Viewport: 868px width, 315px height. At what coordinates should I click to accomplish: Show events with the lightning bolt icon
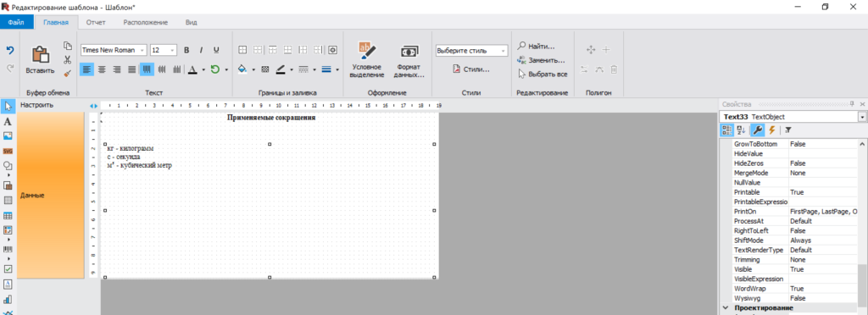click(771, 130)
